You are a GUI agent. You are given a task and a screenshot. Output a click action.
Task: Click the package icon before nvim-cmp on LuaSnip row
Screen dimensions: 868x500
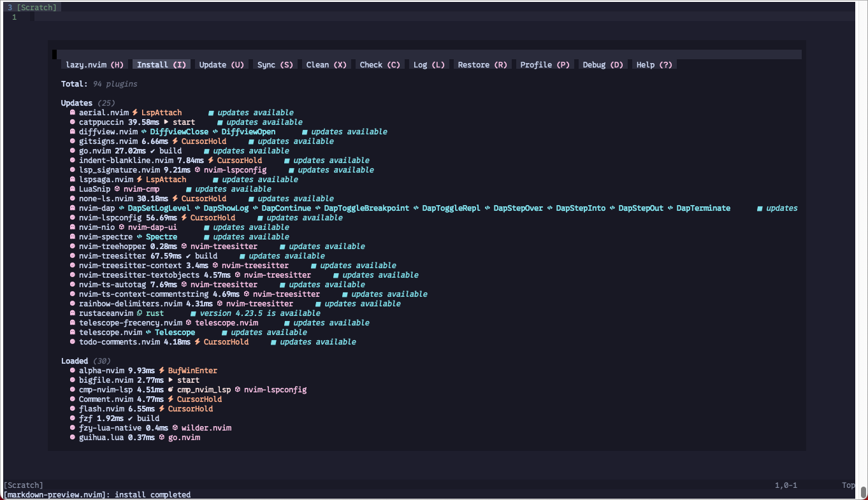pos(117,189)
